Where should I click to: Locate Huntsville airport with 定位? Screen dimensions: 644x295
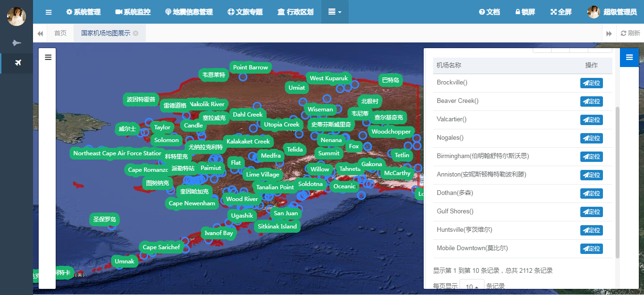pos(592,230)
